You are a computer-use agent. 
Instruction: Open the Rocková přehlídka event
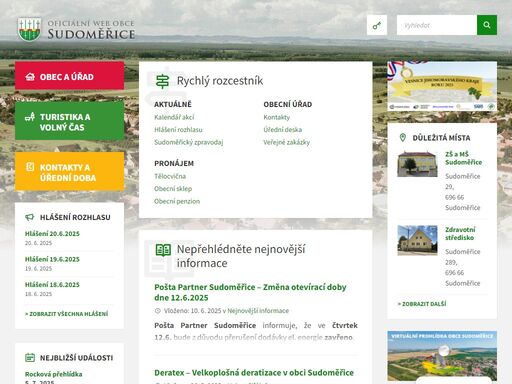point(54,374)
